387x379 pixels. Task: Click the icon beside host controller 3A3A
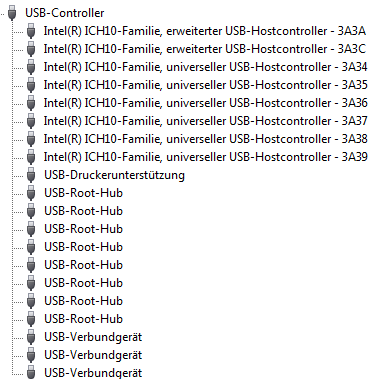pyautogui.click(x=31, y=31)
